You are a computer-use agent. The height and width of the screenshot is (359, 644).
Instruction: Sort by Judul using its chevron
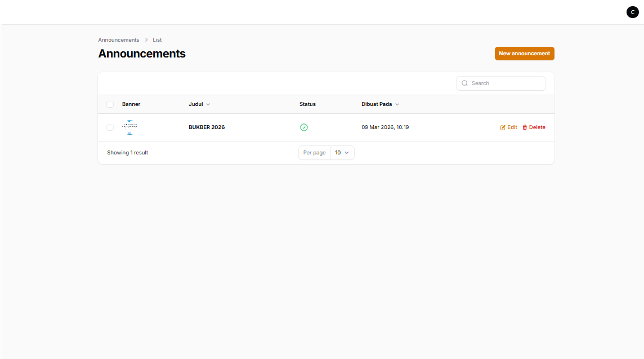(208, 104)
